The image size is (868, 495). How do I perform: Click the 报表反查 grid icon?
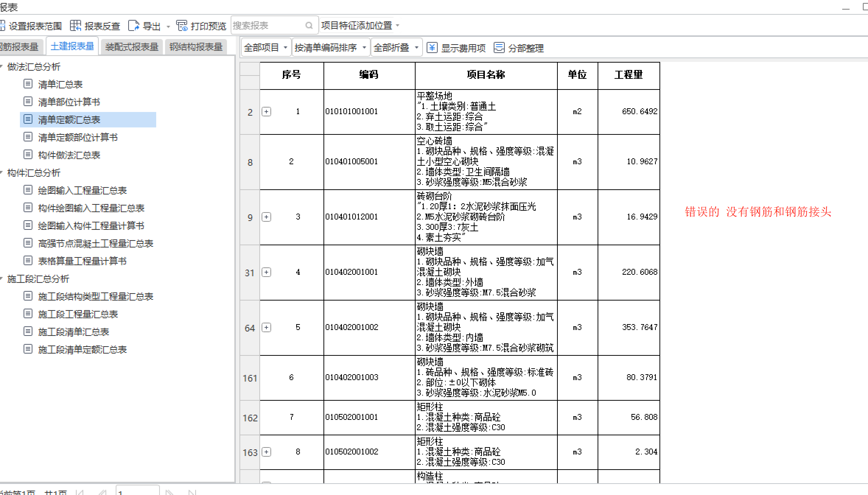coord(76,25)
